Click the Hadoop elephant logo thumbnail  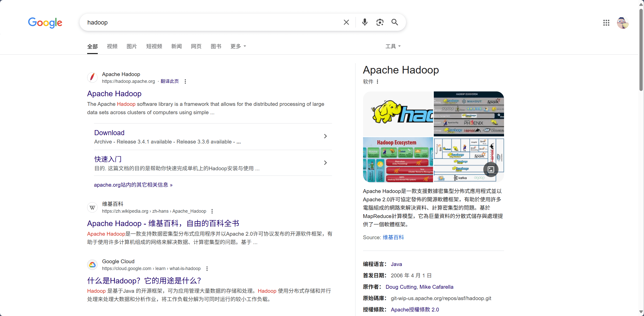[398, 114]
